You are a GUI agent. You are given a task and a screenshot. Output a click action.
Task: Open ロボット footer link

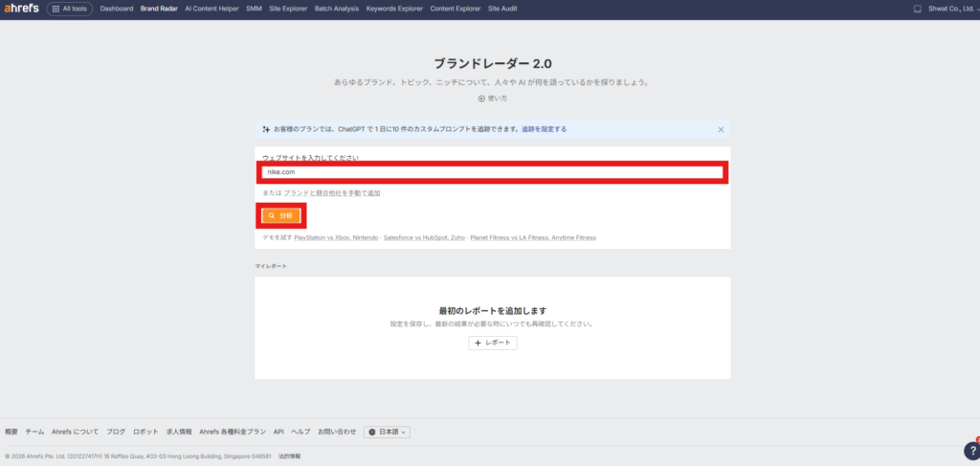[x=145, y=432]
